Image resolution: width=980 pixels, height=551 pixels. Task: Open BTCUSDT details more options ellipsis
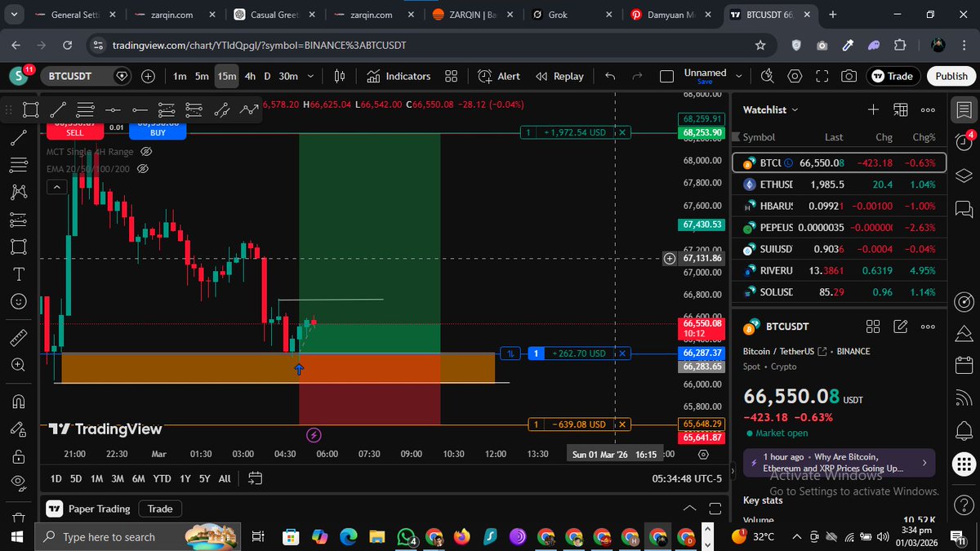tap(928, 327)
